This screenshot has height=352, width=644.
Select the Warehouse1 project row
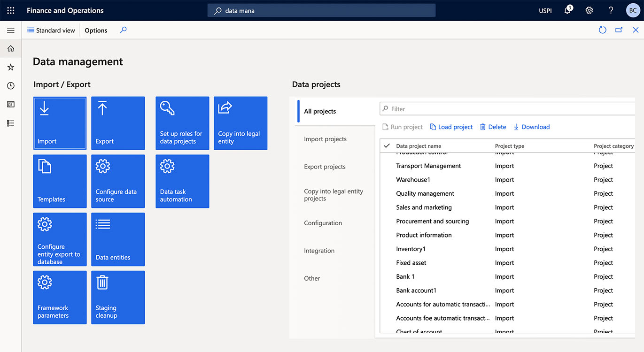[507, 180]
